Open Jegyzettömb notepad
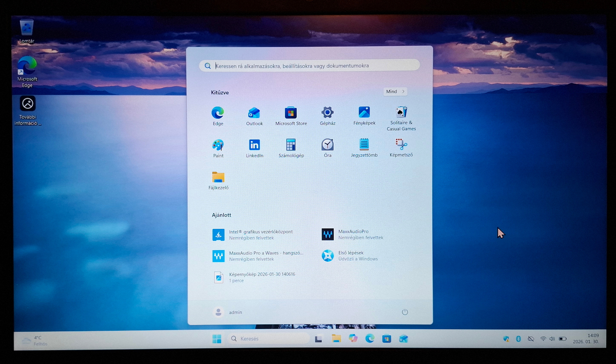The height and width of the screenshot is (364, 616). coord(364,148)
